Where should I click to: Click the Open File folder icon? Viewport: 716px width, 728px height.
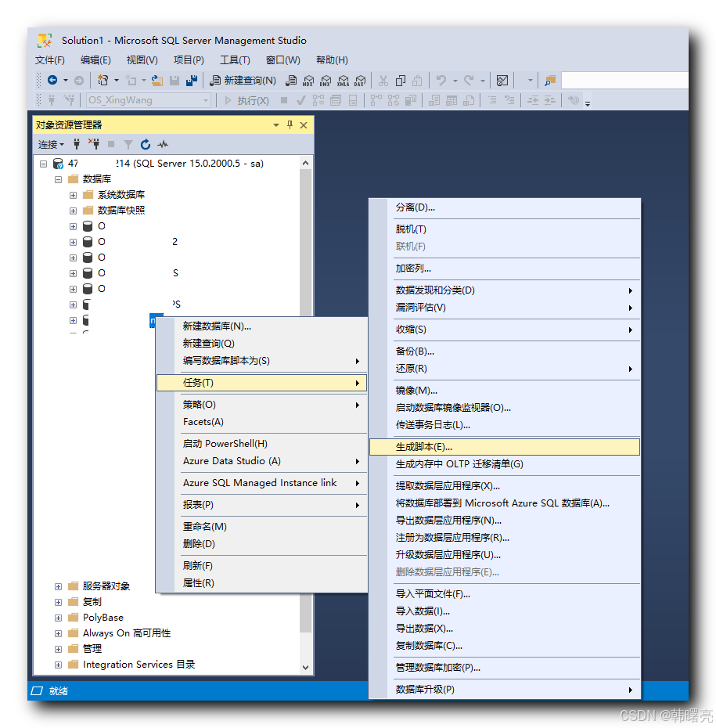157,81
